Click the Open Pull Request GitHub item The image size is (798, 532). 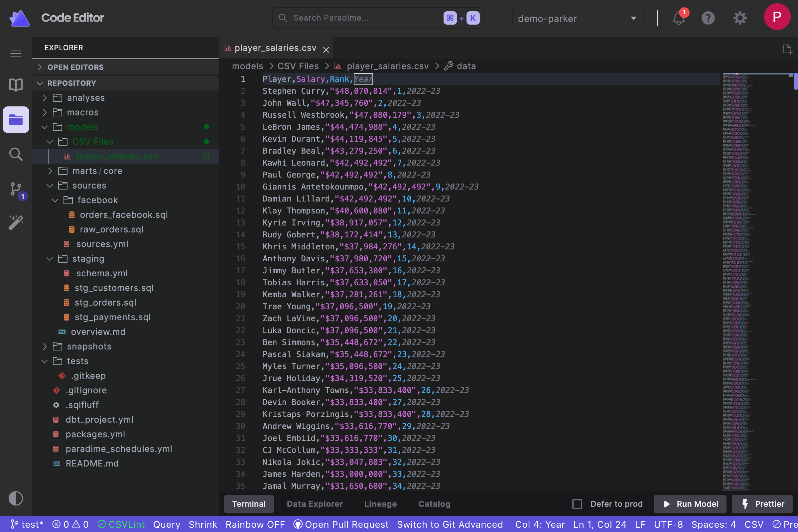click(340, 524)
